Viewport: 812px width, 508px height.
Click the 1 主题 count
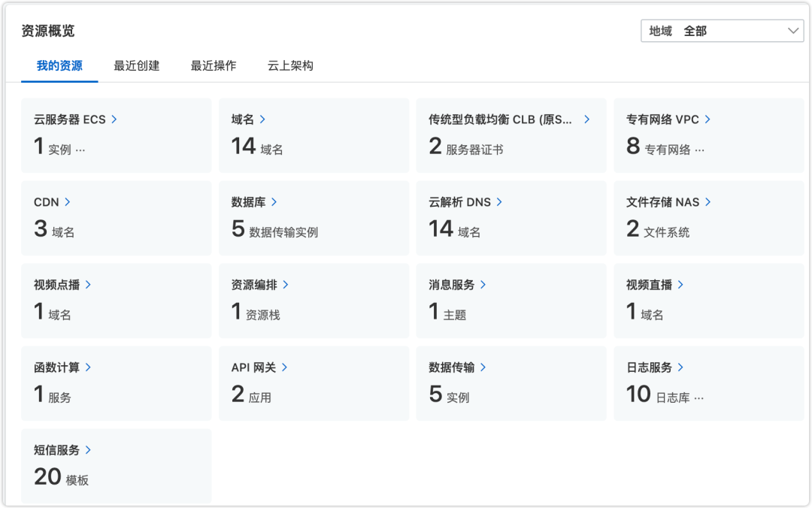[448, 312]
